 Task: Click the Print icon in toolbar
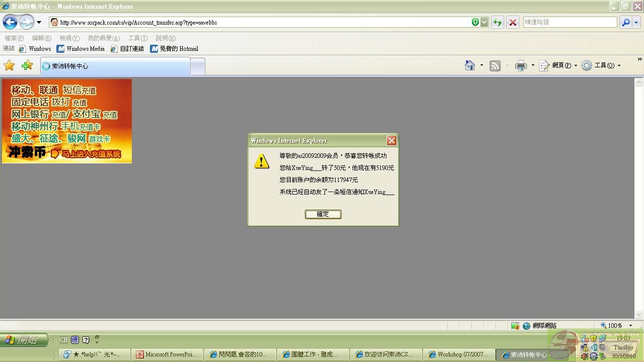click(521, 65)
